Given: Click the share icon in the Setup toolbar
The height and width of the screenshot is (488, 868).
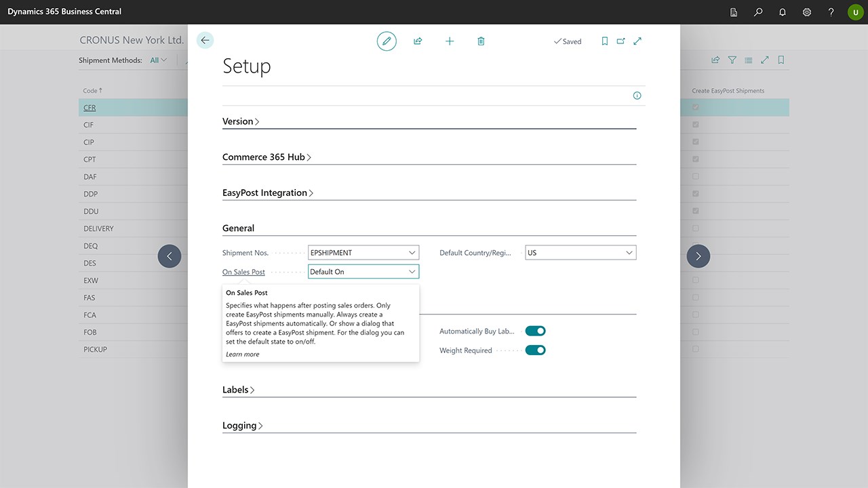Looking at the screenshot, I should 418,41.
